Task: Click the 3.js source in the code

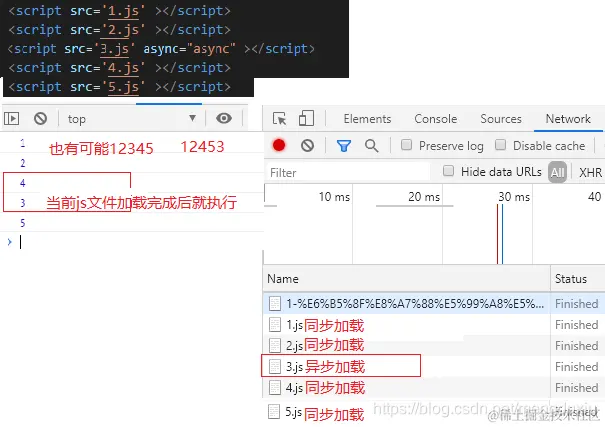Action: pyautogui.click(x=114, y=49)
